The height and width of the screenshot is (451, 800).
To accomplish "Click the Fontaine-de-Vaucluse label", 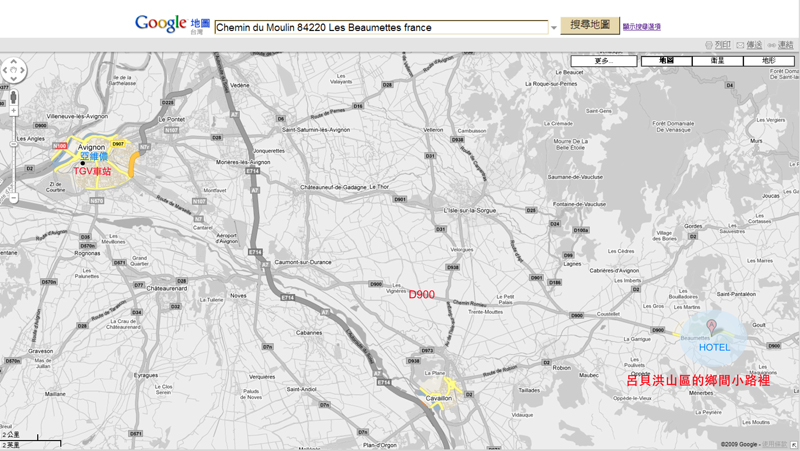I will tap(580, 204).
